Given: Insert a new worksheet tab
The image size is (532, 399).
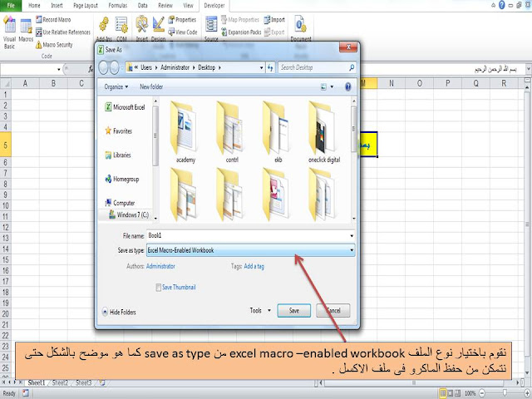Looking at the screenshot, I should (102, 382).
